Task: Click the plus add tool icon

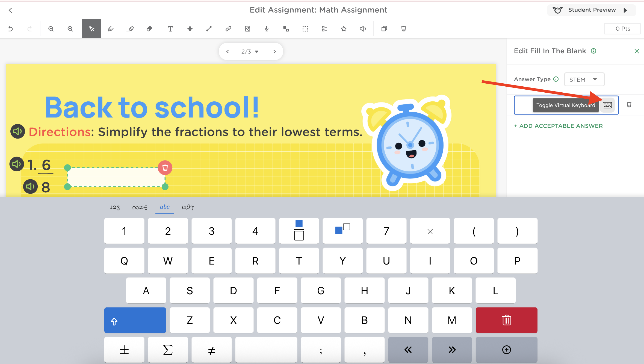Action: tap(190, 29)
